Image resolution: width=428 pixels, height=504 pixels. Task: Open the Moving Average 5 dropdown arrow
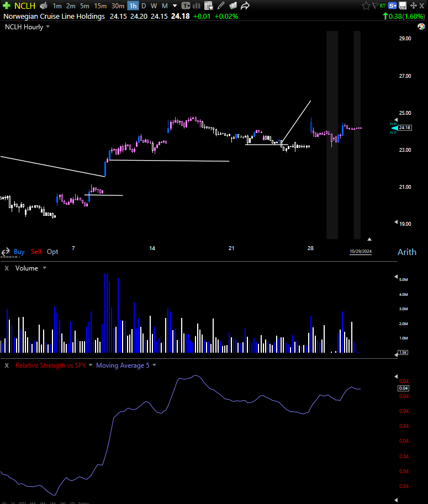tap(154, 365)
